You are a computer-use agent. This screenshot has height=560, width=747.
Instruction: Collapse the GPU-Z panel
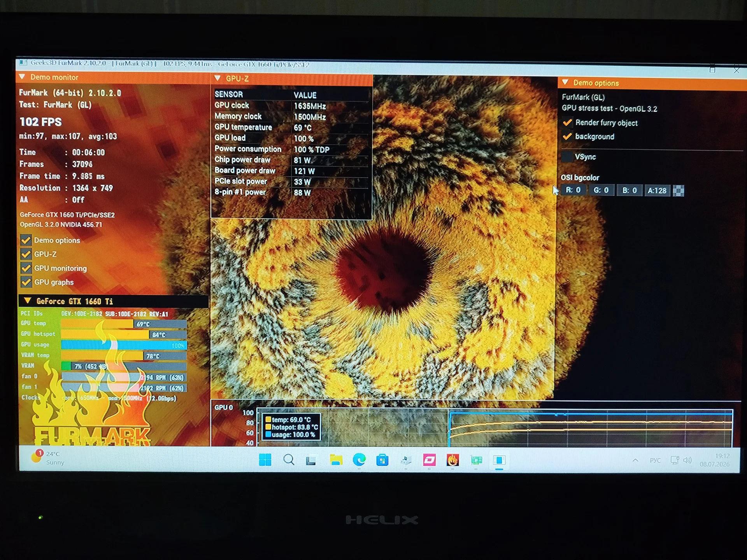[217, 78]
